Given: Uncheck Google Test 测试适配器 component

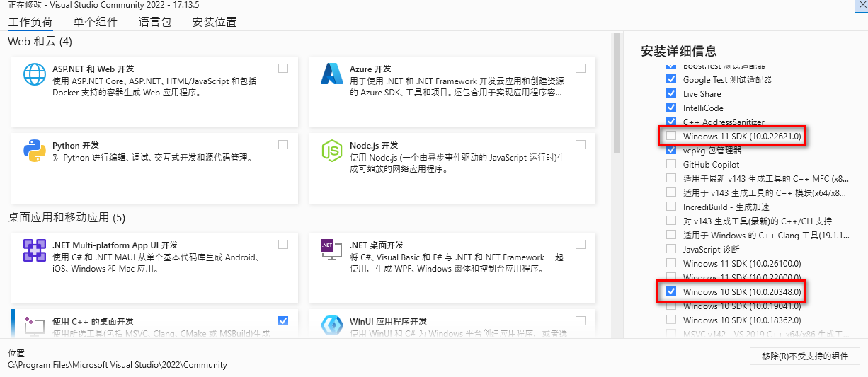Looking at the screenshot, I should [671, 79].
